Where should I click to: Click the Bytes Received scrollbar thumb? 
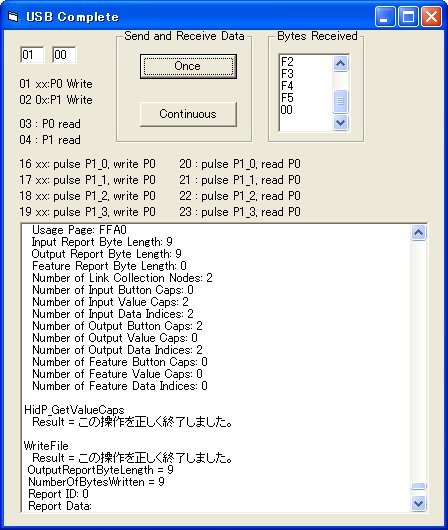click(x=340, y=101)
